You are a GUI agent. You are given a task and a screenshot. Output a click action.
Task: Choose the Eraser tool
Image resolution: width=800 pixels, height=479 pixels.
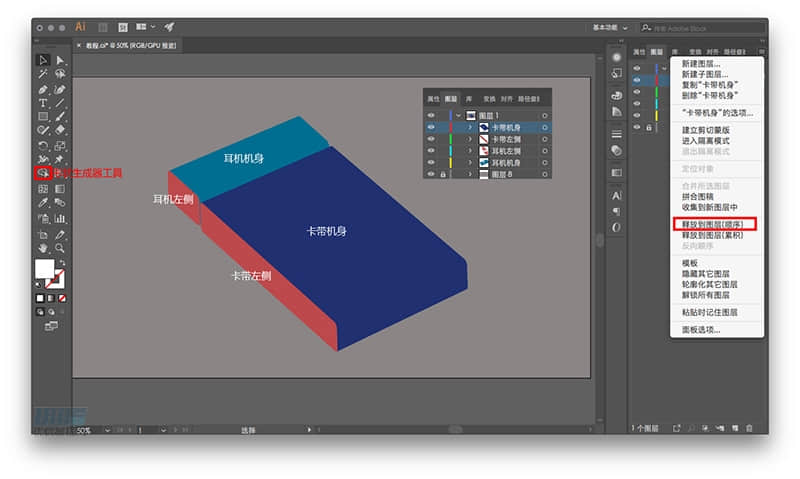[60, 130]
